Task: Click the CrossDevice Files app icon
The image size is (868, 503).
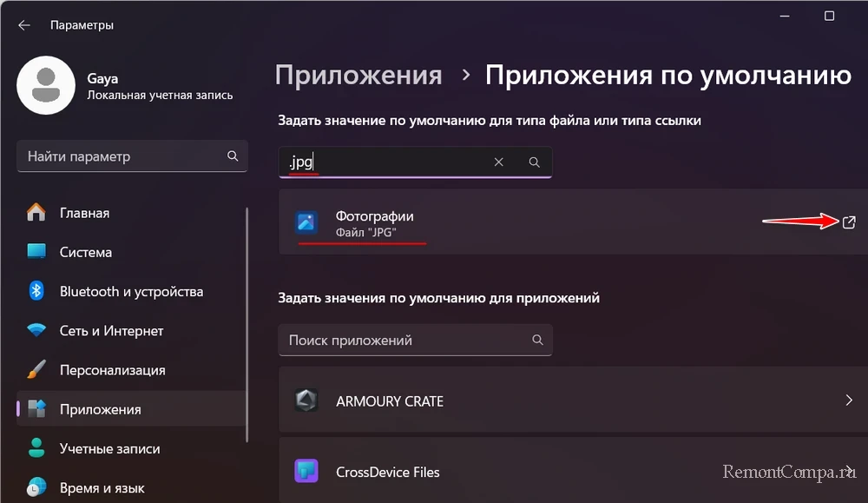Action: point(306,471)
